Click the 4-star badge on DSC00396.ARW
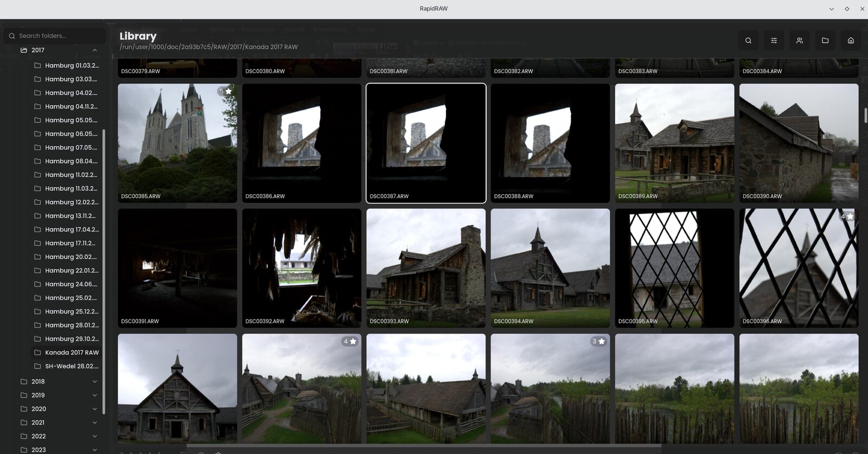The width and height of the screenshot is (868, 454). 847,216
